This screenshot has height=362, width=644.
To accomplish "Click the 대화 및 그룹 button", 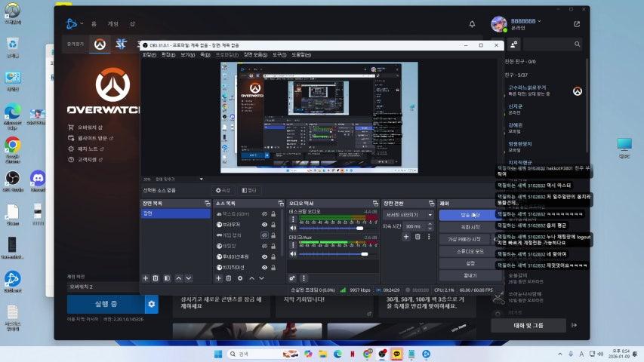I will pos(528,325).
